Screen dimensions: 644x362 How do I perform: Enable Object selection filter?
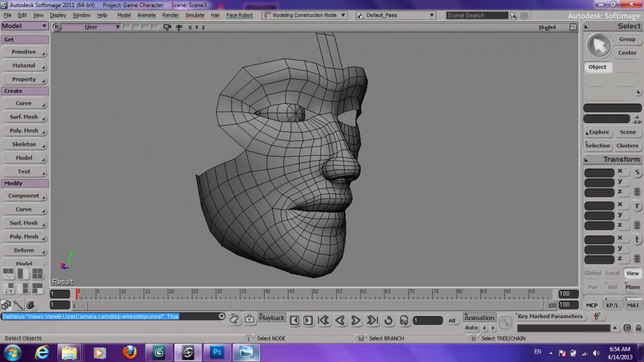pyautogui.click(x=597, y=67)
